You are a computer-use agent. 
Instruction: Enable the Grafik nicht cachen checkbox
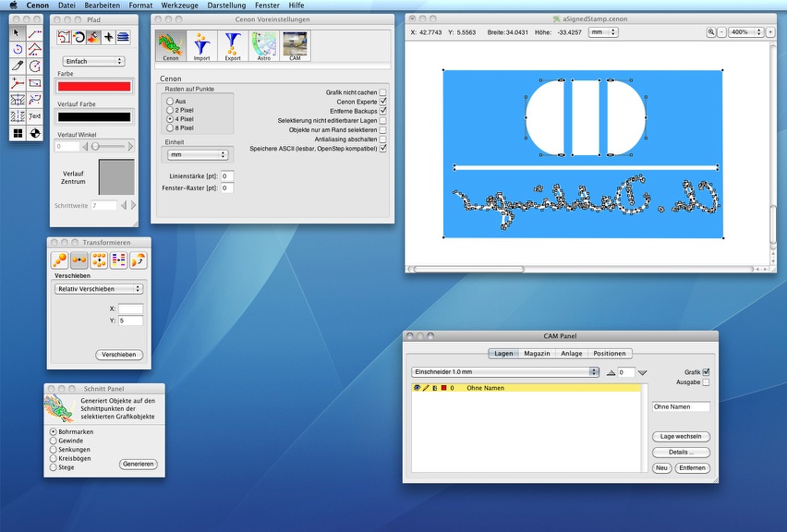(383, 92)
